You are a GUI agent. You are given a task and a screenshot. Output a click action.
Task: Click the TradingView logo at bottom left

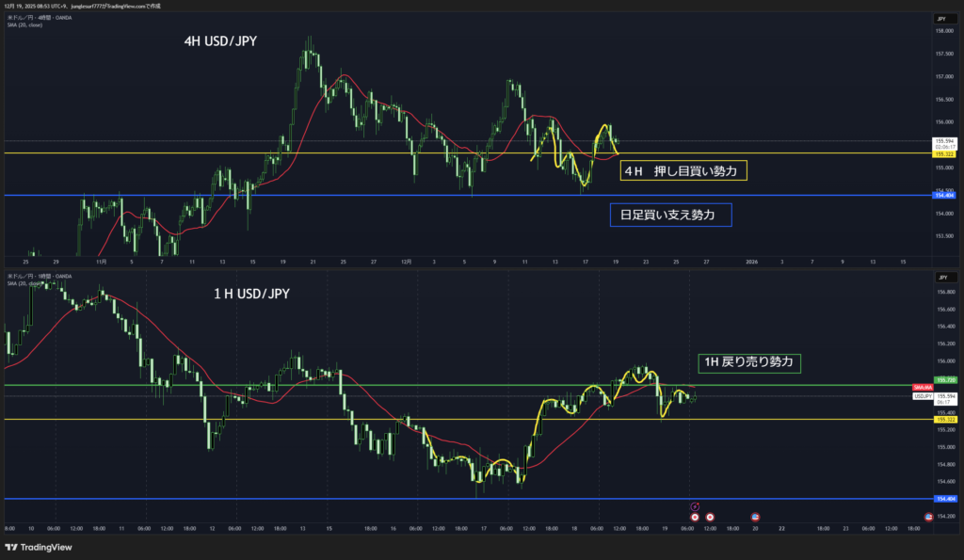pos(38,547)
